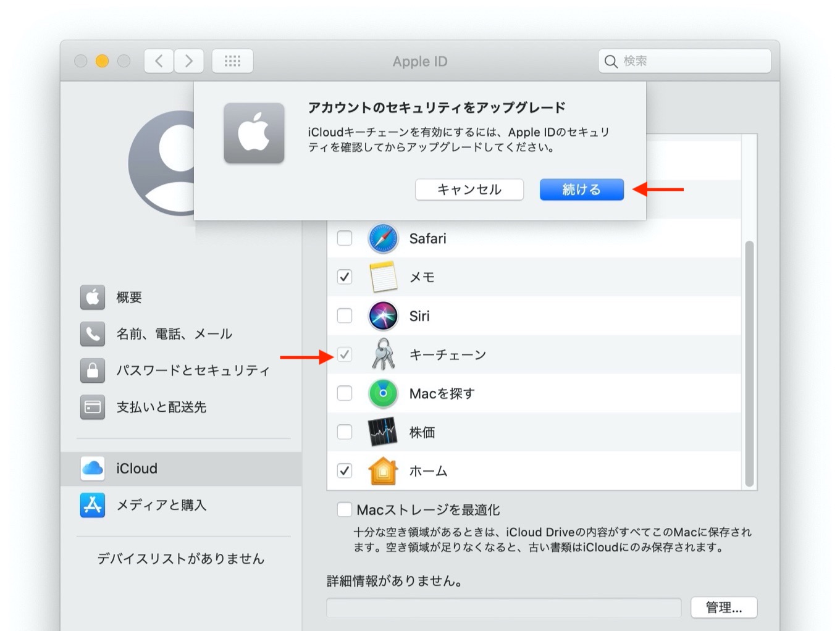Go forward with the right chevron button
This screenshot has height=631, width=840.
click(x=188, y=61)
